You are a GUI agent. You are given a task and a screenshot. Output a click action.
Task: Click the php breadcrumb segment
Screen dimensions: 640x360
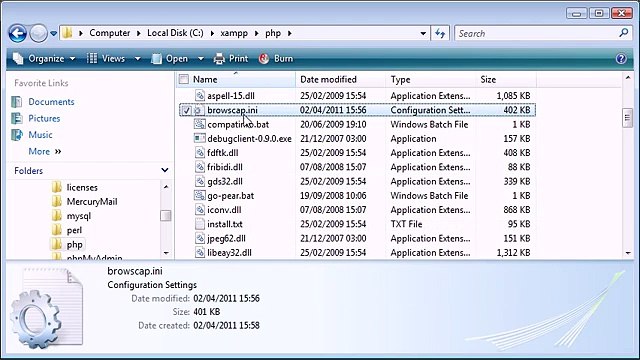(273, 33)
